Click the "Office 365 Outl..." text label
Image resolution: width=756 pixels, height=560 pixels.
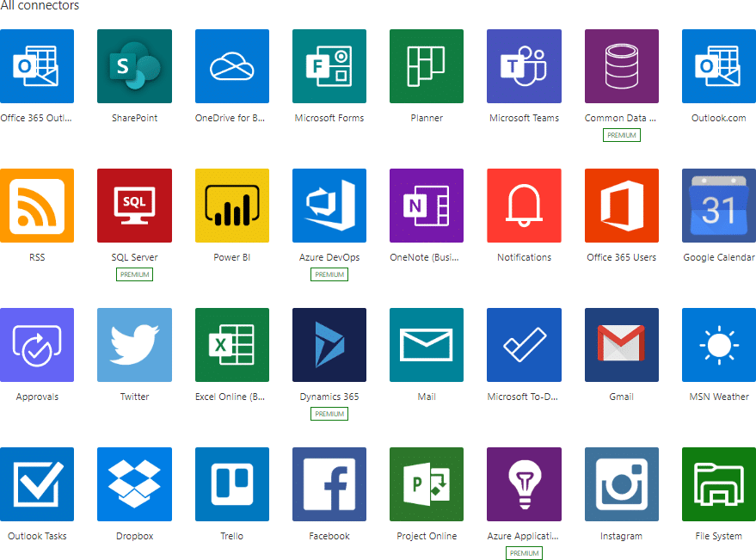tap(36, 118)
